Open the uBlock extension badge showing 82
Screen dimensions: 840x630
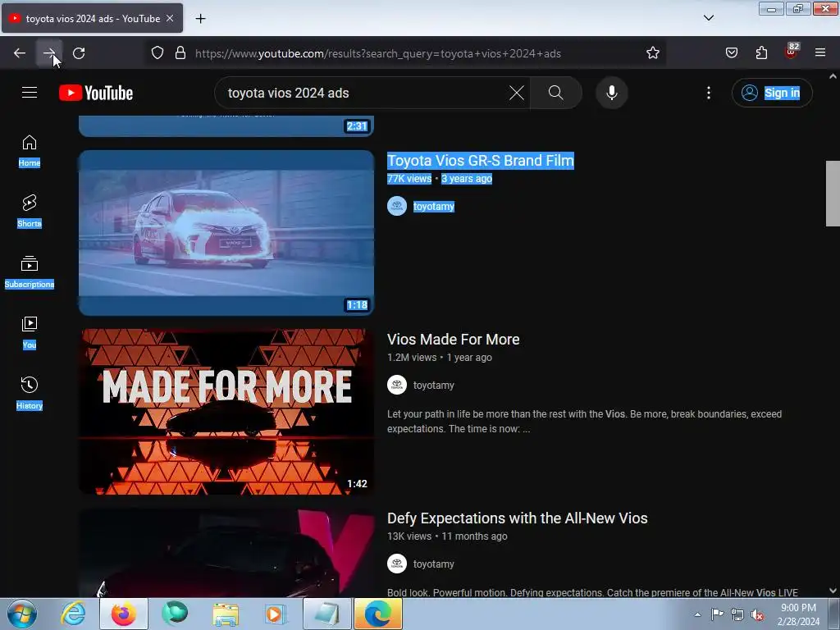tap(792, 52)
